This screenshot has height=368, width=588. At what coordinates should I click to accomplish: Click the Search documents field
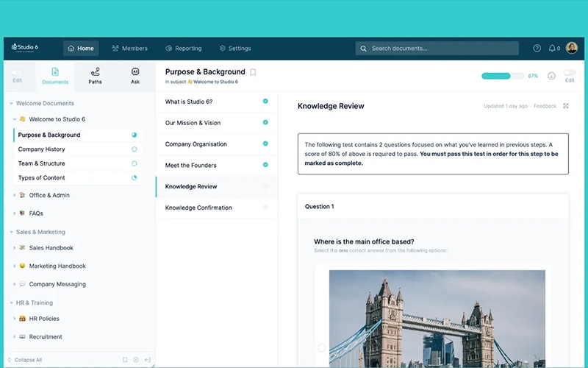(x=437, y=49)
